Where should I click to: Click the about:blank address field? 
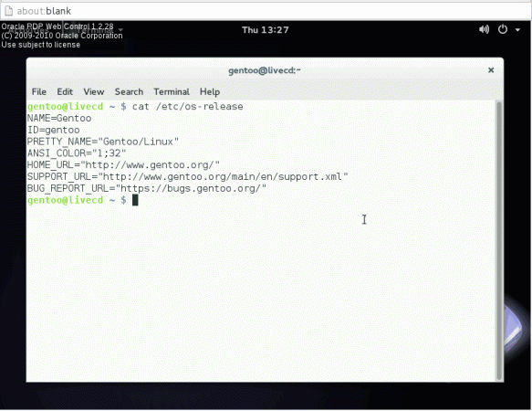[266, 11]
